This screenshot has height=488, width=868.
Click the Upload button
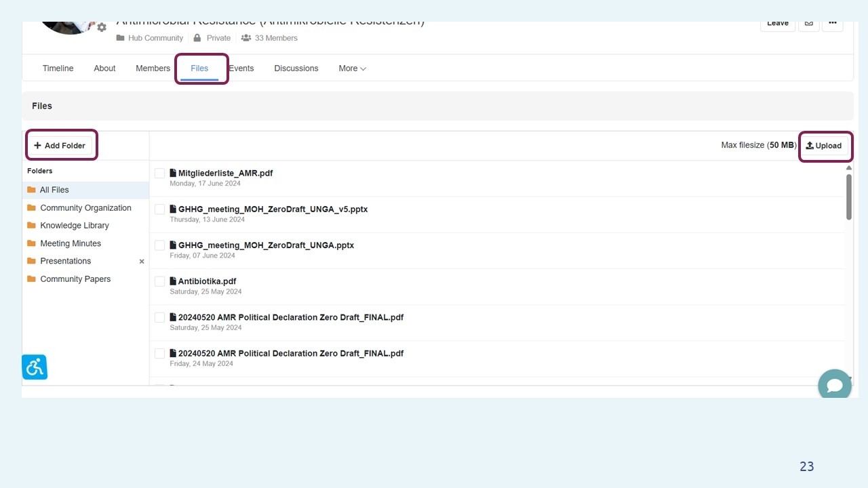click(823, 146)
